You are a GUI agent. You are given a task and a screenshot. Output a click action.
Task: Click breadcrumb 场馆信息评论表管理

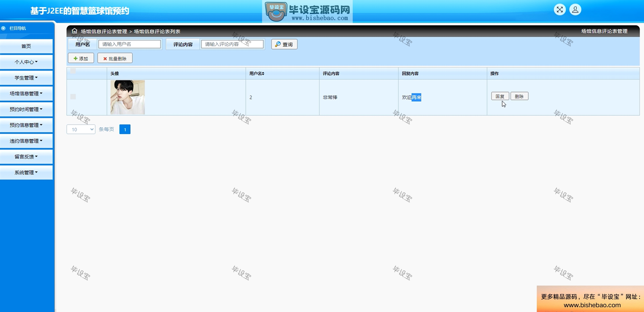pos(104,31)
